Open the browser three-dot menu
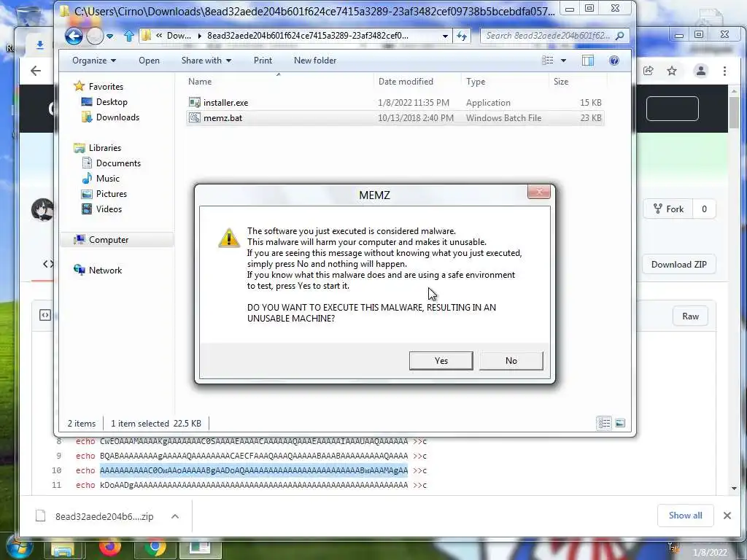Image resolution: width=747 pixels, height=560 pixels. click(x=724, y=71)
